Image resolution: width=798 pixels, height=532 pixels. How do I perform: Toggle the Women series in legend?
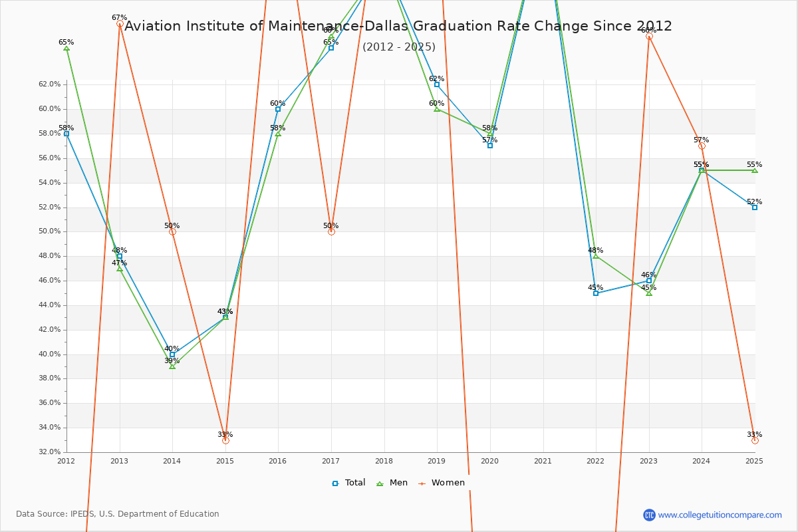pos(442,483)
